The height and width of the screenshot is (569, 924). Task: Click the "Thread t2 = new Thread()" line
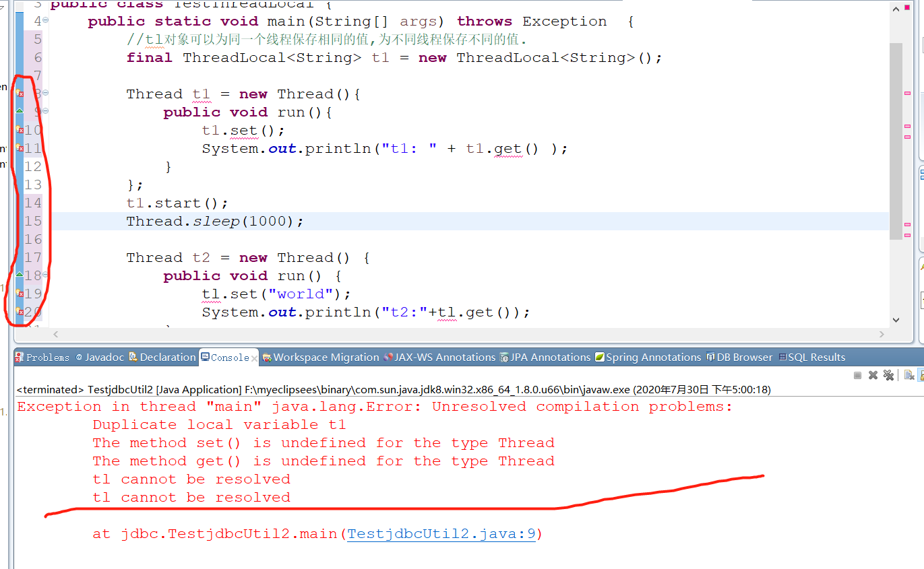tap(248, 257)
